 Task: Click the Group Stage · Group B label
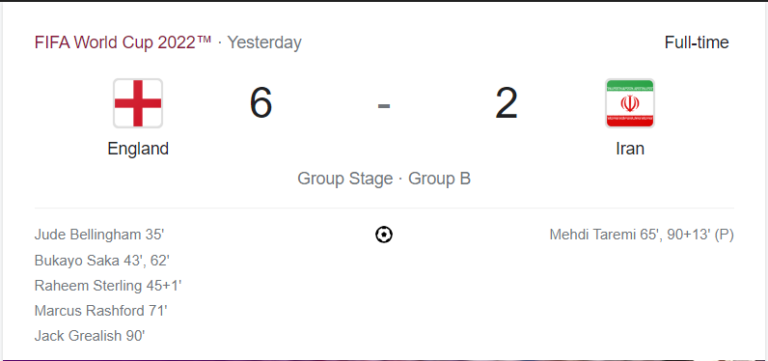[384, 178]
